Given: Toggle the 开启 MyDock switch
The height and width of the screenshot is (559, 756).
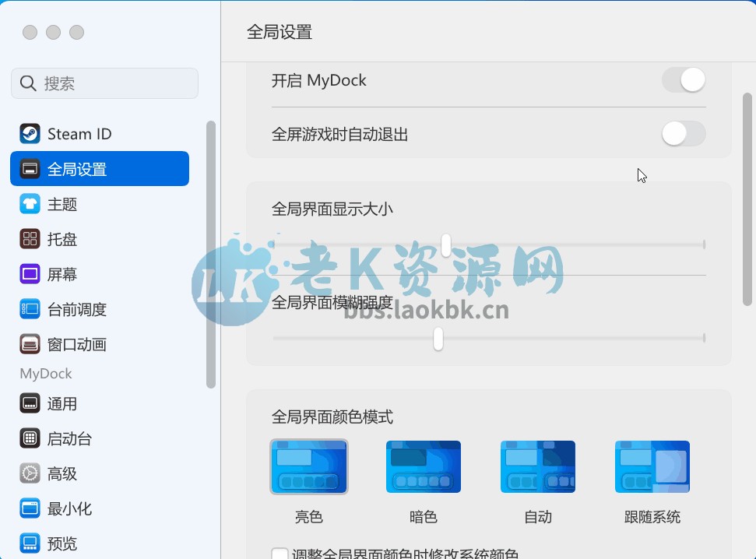Looking at the screenshot, I should pyautogui.click(x=684, y=80).
